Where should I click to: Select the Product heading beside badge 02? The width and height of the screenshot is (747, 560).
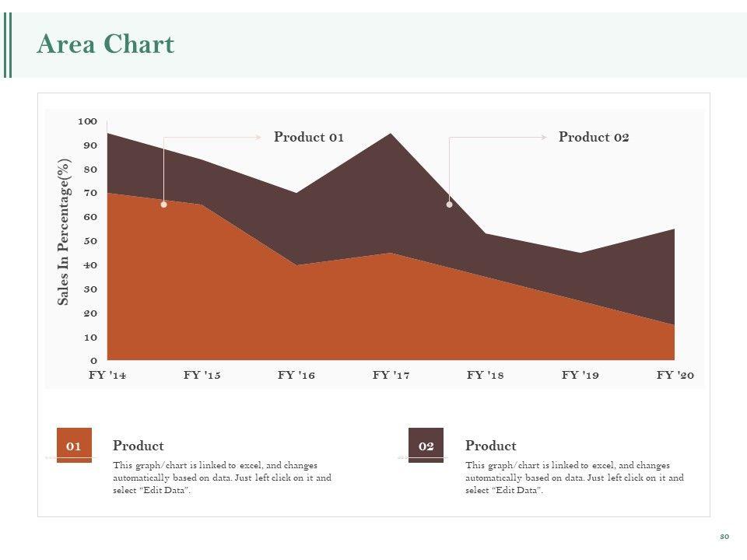(490, 446)
